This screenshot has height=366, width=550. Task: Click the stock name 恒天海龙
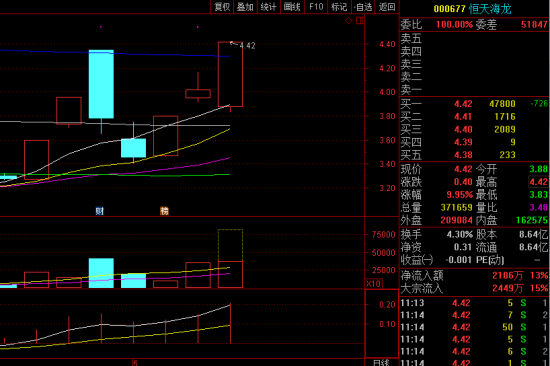click(x=490, y=9)
